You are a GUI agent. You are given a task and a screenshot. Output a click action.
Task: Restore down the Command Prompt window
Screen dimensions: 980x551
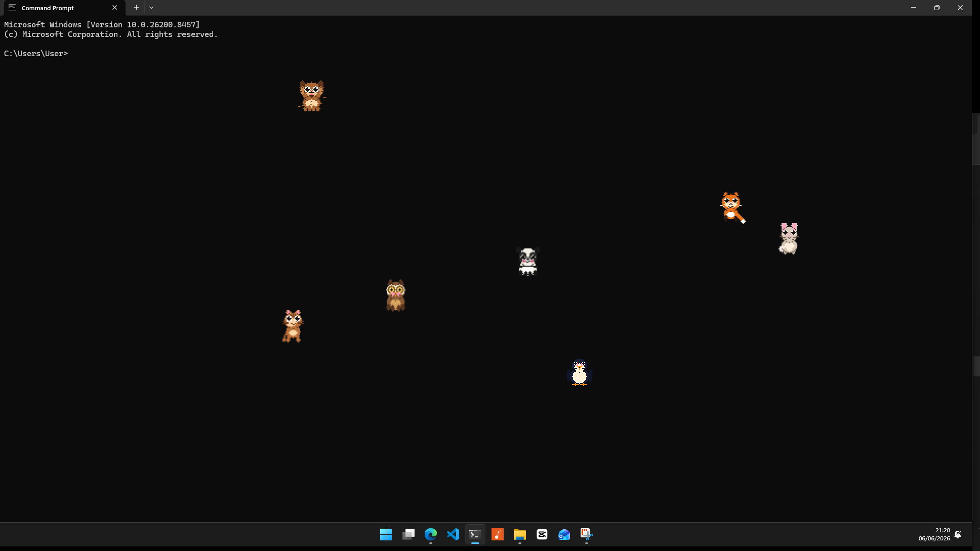coord(937,8)
